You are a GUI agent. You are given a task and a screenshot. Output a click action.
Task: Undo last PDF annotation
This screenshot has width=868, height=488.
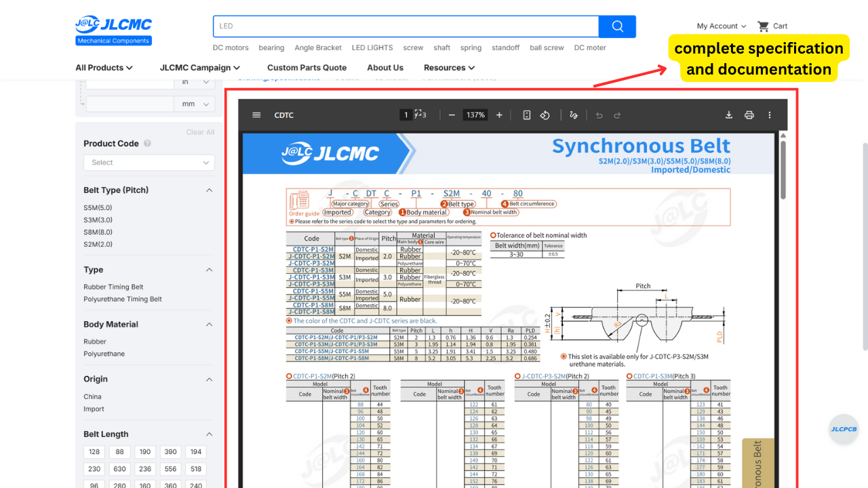click(x=599, y=115)
